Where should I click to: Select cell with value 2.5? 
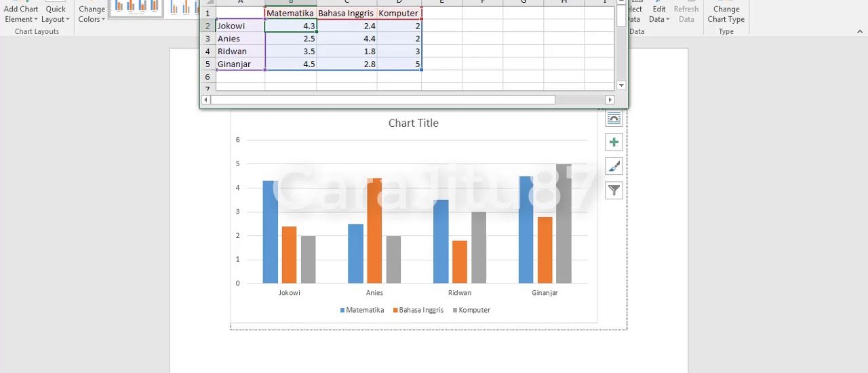[x=290, y=39]
